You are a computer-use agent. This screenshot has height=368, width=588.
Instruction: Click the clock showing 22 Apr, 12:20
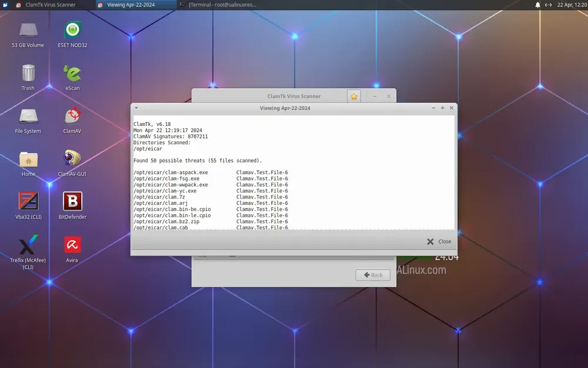(x=572, y=5)
